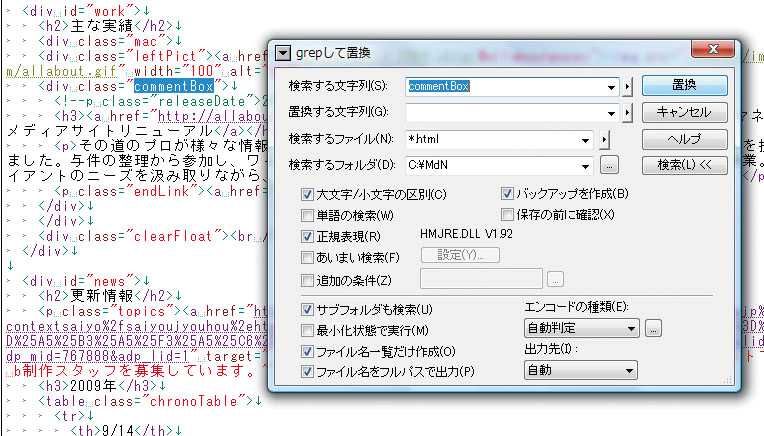
Task: Click the ... button next to encoding dropdown
Action: pos(653,328)
